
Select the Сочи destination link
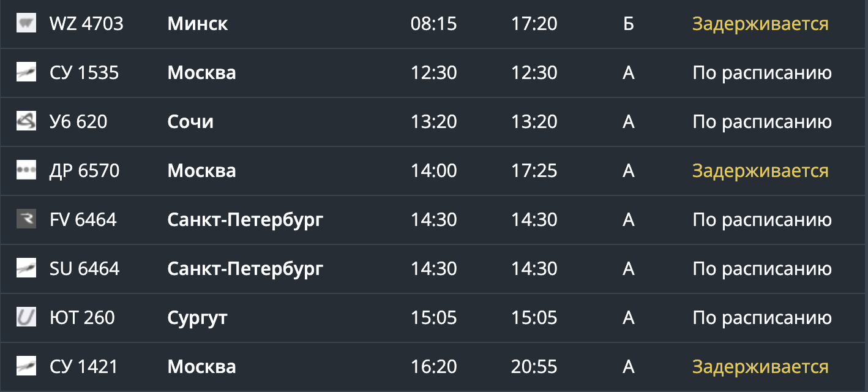click(x=190, y=122)
